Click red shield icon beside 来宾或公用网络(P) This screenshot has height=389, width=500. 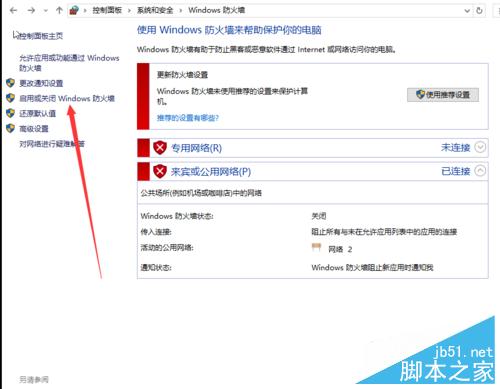click(x=160, y=171)
